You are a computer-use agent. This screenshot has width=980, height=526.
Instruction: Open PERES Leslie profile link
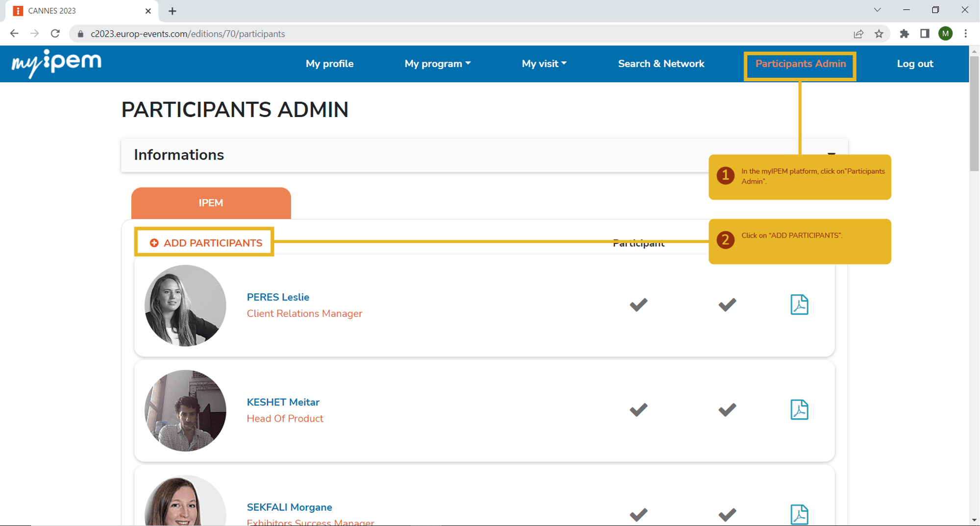(x=278, y=297)
